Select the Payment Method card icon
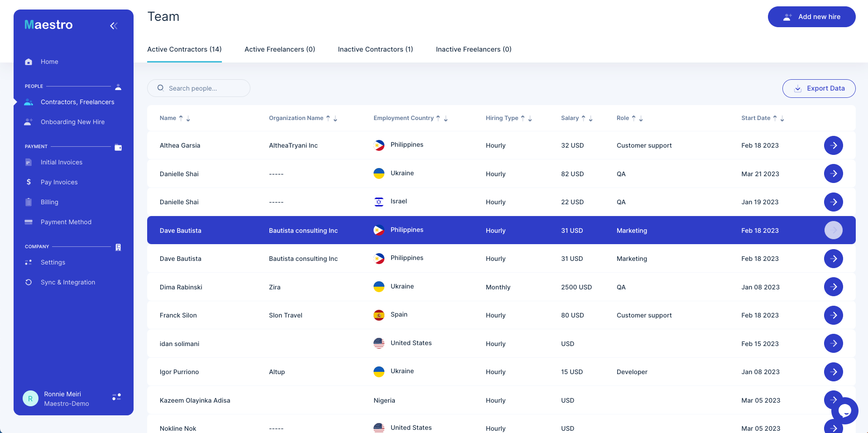This screenshot has width=868, height=433. [29, 221]
